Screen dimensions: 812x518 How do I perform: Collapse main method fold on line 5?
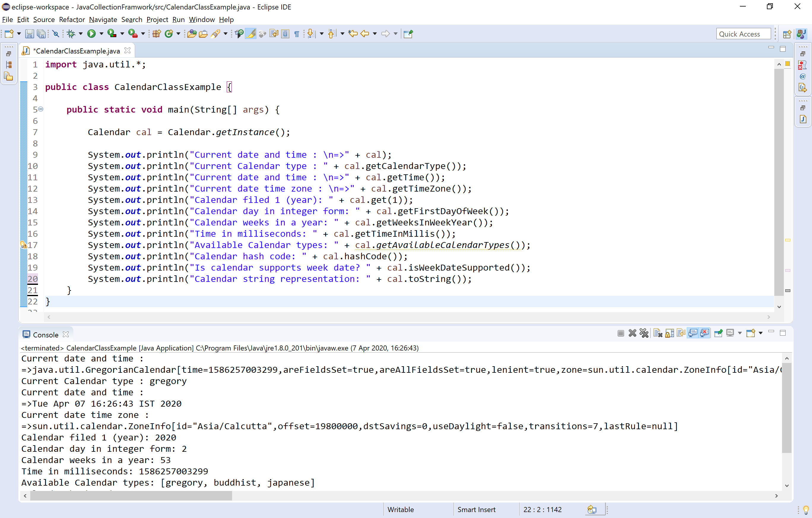(41, 109)
